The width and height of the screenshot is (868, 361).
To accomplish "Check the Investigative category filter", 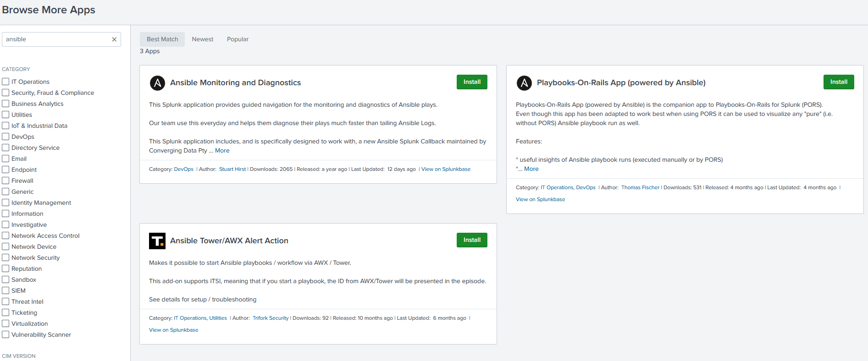I will 6,224.
